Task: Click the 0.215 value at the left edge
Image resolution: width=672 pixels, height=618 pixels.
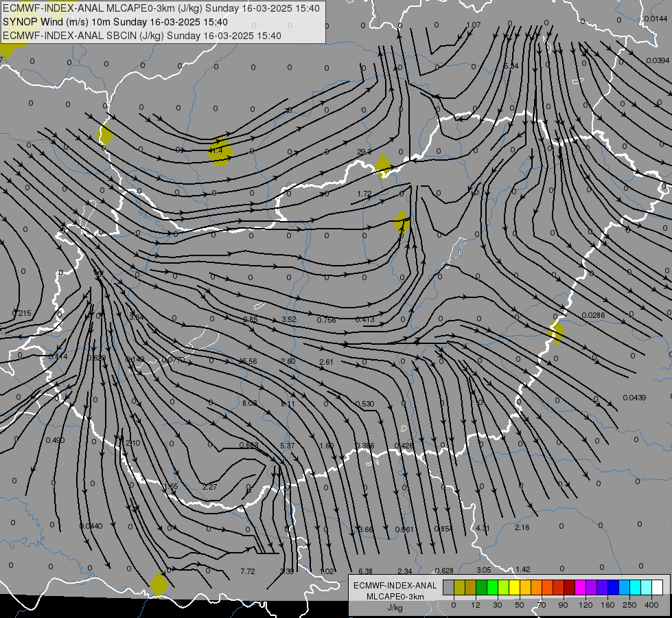Action: point(22,314)
